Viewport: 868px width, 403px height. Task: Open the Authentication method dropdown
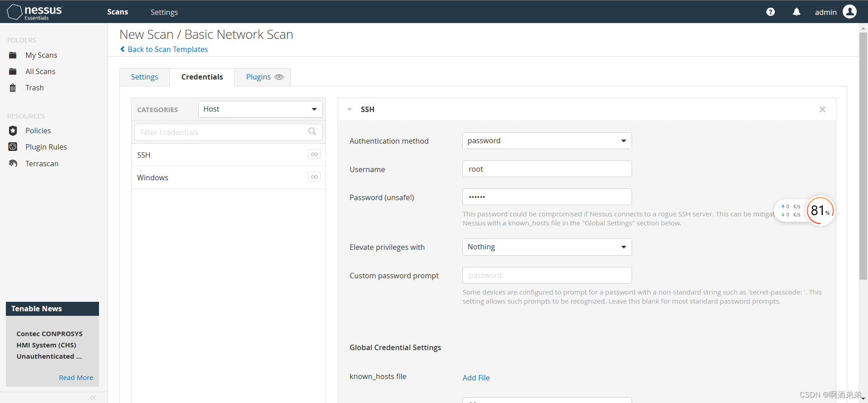(x=547, y=141)
